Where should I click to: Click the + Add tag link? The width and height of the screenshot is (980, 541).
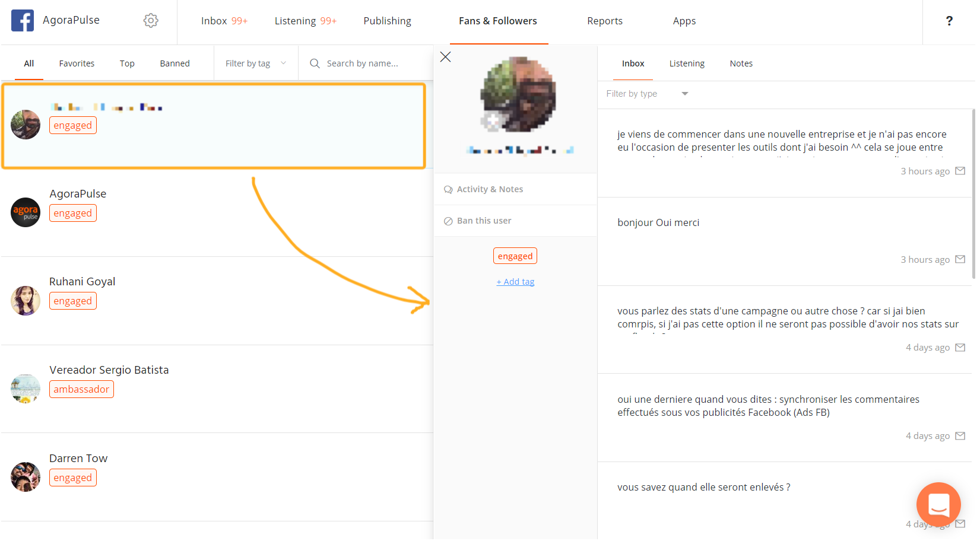coord(515,282)
